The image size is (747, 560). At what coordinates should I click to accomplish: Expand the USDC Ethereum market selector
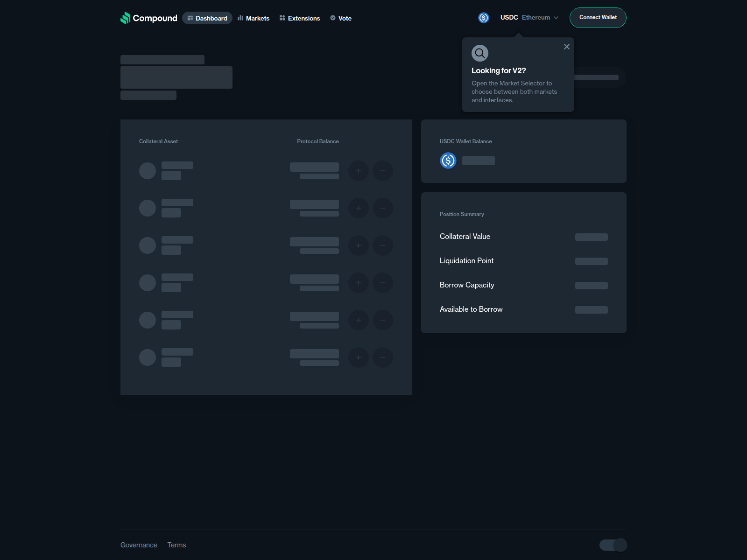529,18
